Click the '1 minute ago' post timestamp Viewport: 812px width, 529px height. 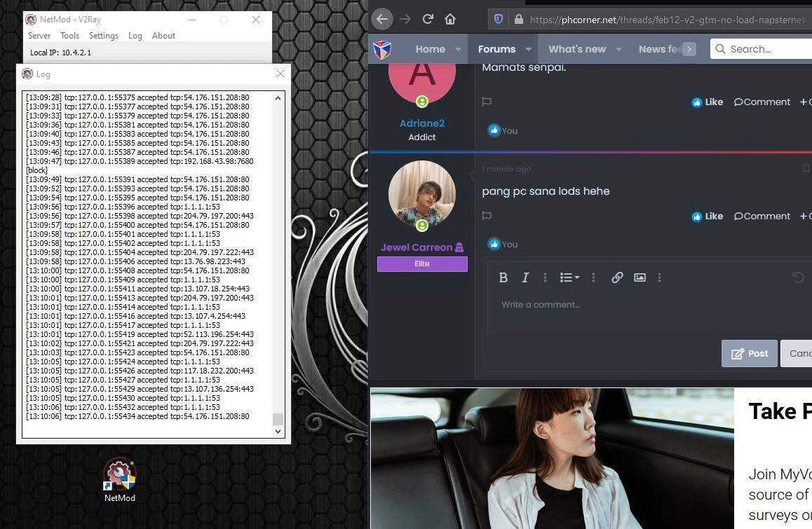[506, 170]
